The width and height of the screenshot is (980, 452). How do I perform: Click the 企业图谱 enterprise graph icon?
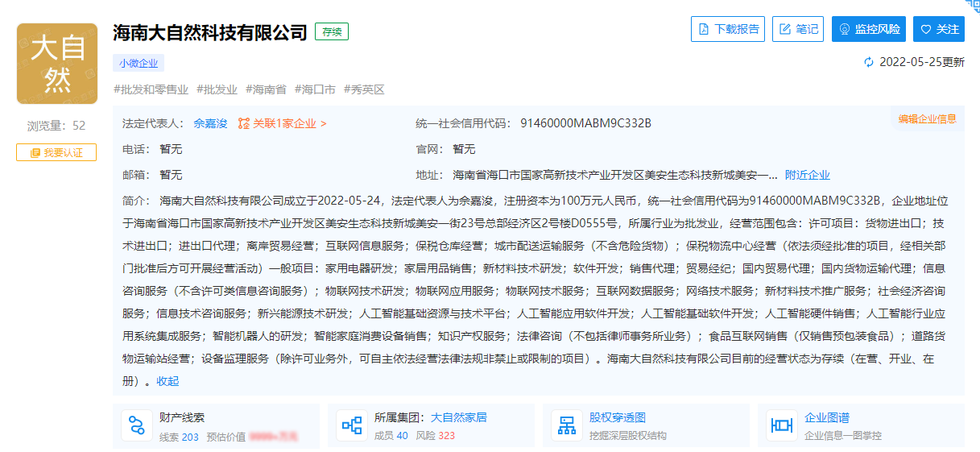782,425
